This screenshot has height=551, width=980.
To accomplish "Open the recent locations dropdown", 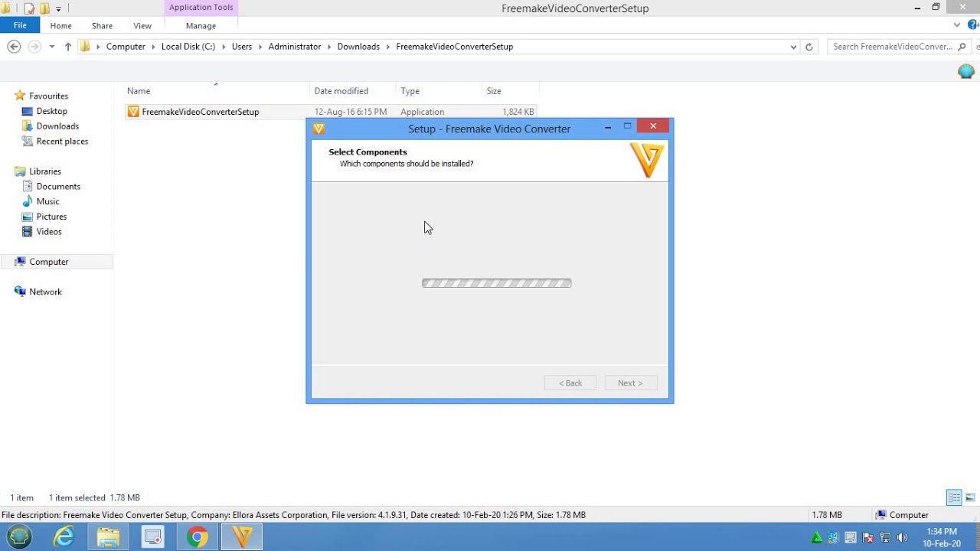I will click(x=51, y=47).
